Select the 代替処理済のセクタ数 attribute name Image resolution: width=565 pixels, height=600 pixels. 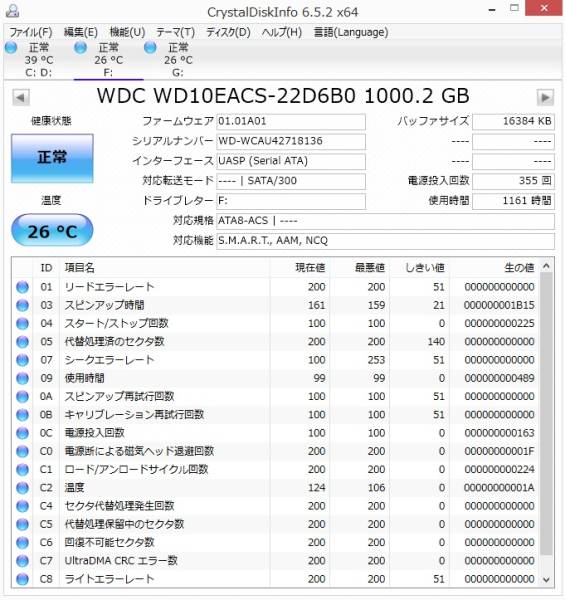(x=114, y=342)
